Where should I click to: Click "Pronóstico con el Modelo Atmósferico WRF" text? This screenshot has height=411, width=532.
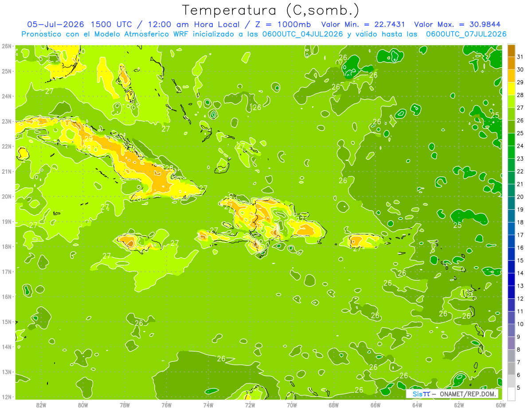click(x=106, y=34)
